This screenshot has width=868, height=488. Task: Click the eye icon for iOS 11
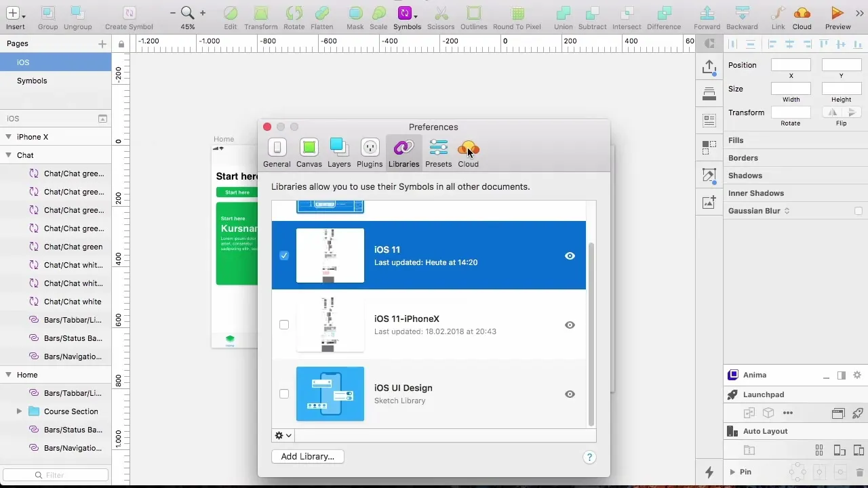click(x=570, y=256)
